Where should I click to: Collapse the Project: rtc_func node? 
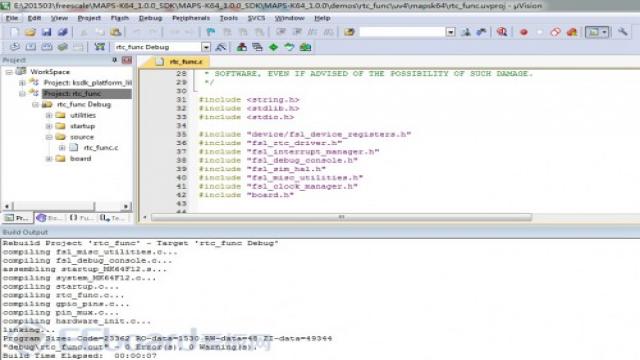22,93
